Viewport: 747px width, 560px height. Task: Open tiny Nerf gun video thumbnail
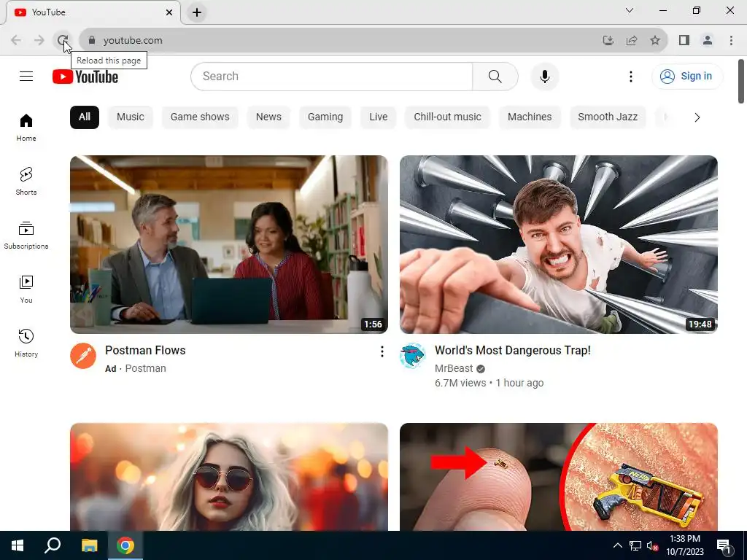point(558,477)
